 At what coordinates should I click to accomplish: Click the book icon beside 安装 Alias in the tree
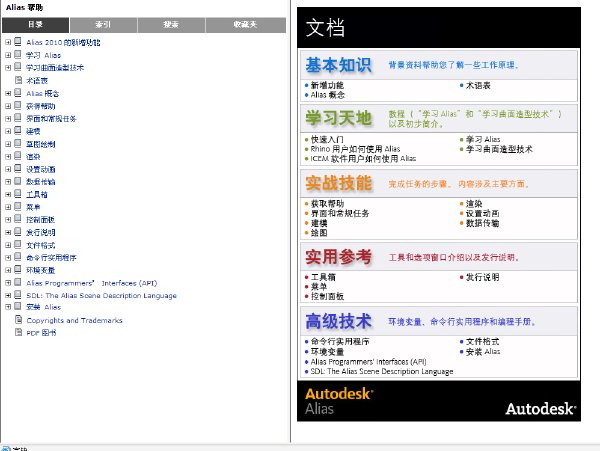coord(18,306)
